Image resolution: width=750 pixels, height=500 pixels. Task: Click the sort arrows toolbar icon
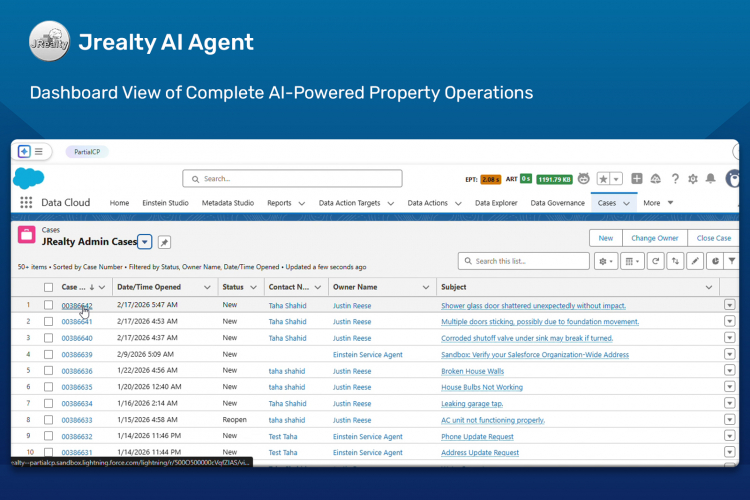coord(675,261)
